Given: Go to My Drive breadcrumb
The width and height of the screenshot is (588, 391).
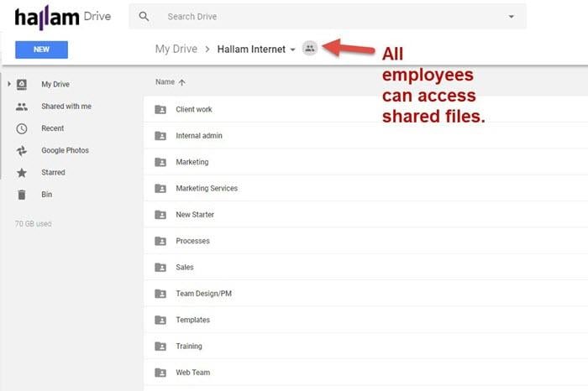Looking at the screenshot, I should tap(176, 49).
